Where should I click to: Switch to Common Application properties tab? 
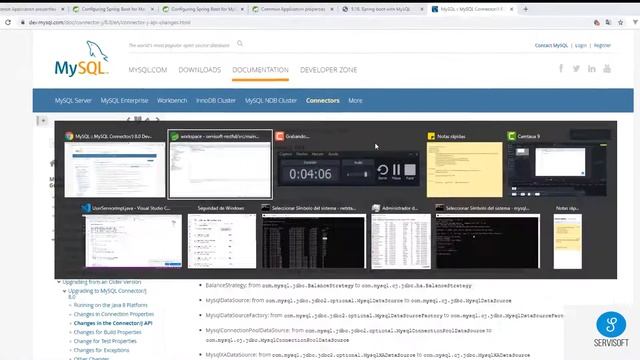(293, 9)
